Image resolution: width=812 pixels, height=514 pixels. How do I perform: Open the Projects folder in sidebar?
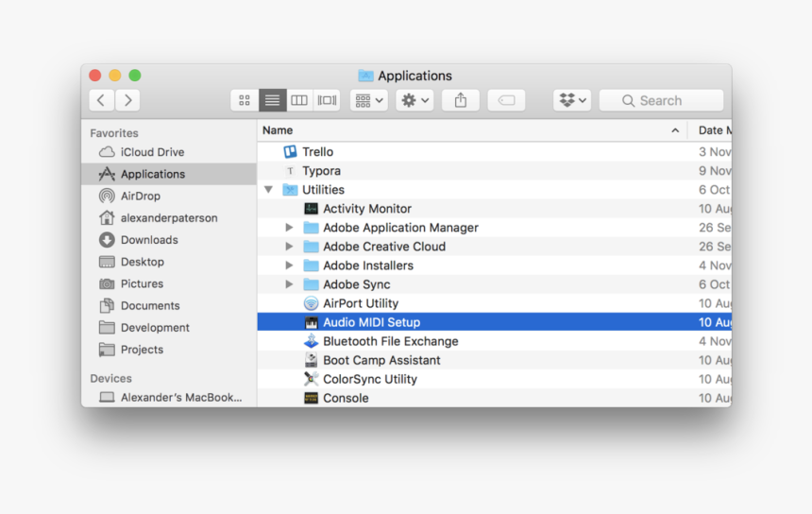click(142, 350)
